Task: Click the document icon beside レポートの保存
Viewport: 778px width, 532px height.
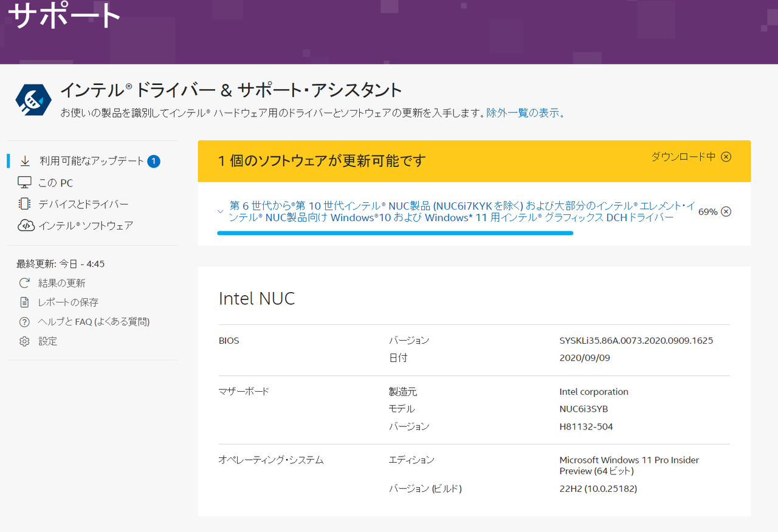Action: (24, 302)
